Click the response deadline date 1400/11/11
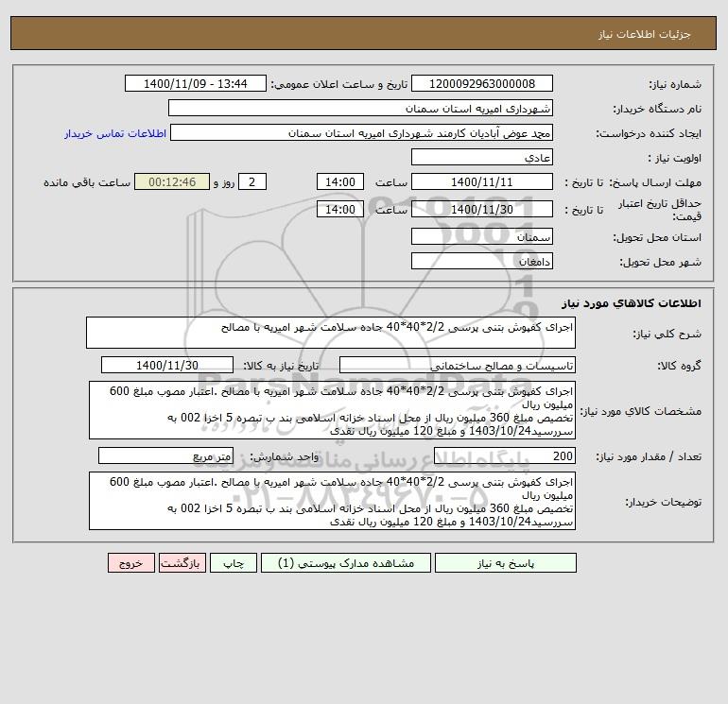The image size is (728, 704). (x=482, y=182)
